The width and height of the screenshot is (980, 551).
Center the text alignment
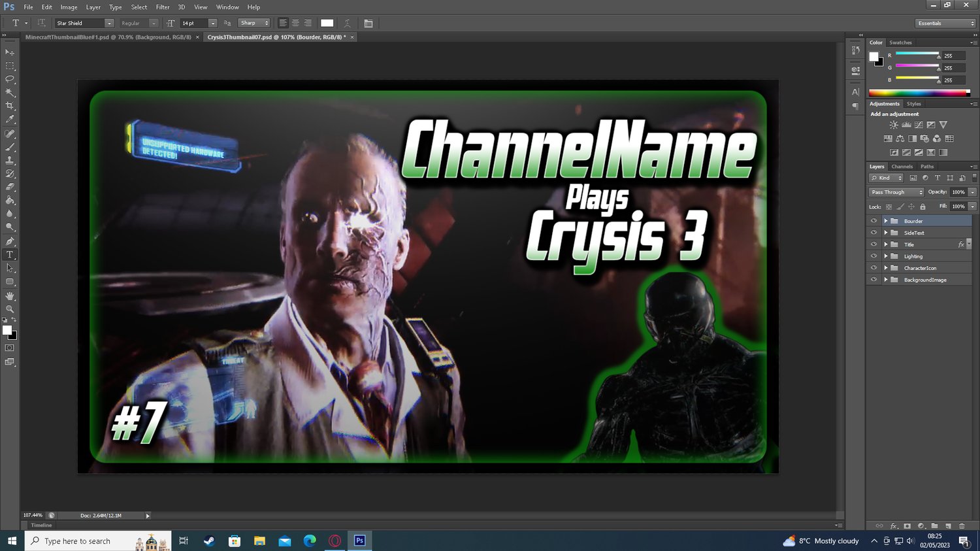tap(295, 24)
